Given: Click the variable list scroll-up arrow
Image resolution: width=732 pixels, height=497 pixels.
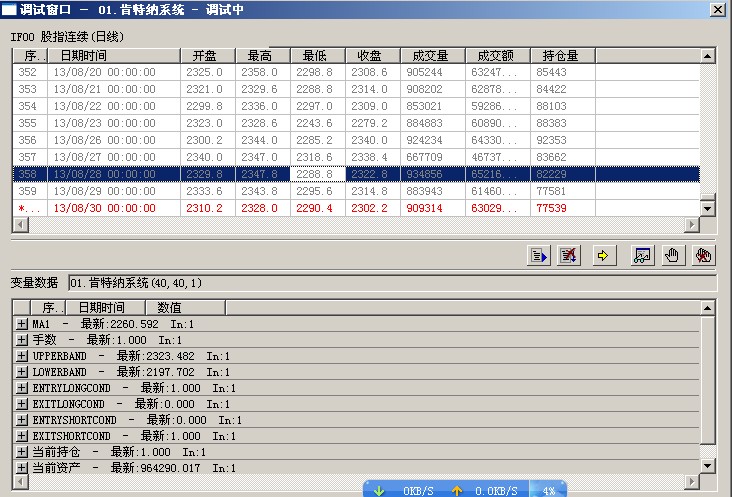Looking at the screenshot, I should tap(708, 308).
